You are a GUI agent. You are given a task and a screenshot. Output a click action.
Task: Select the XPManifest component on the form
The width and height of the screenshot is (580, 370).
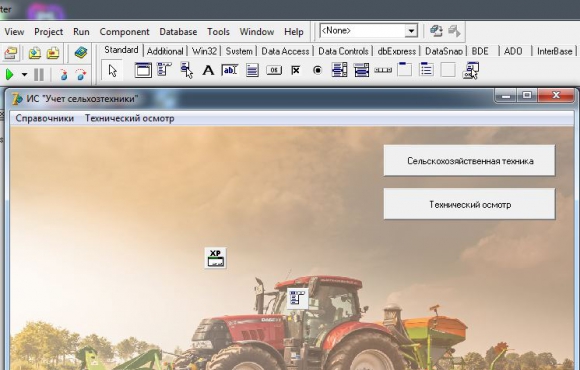216,258
